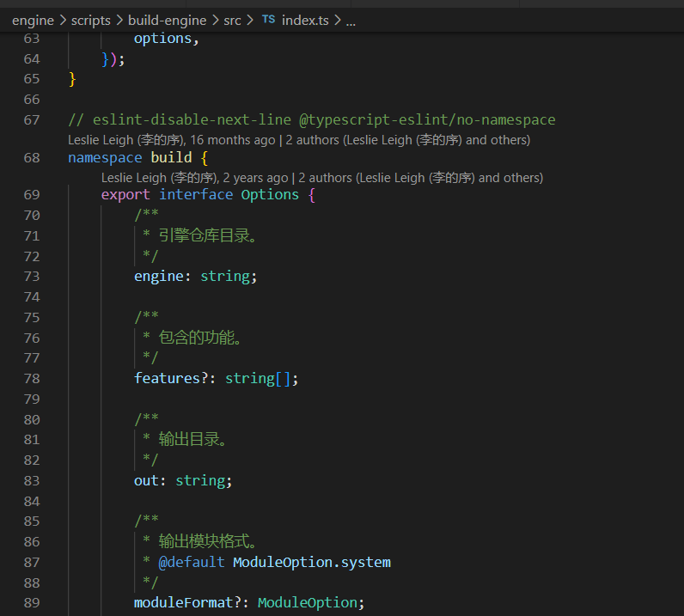This screenshot has height=616, width=684.
Task: Click the "index.ts" breadcrumb file name
Action: pos(305,21)
